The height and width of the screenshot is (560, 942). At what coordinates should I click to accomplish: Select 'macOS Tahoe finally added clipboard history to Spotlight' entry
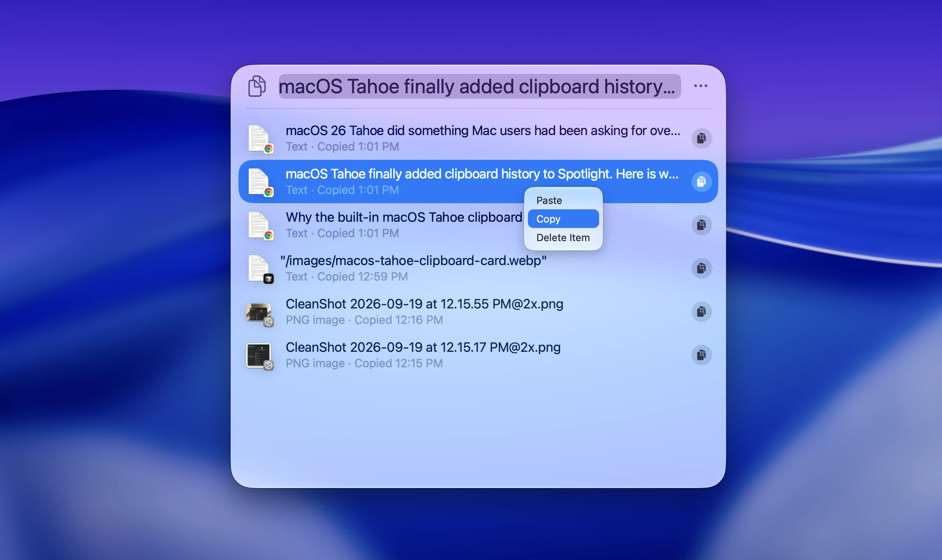tap(478, 182)
